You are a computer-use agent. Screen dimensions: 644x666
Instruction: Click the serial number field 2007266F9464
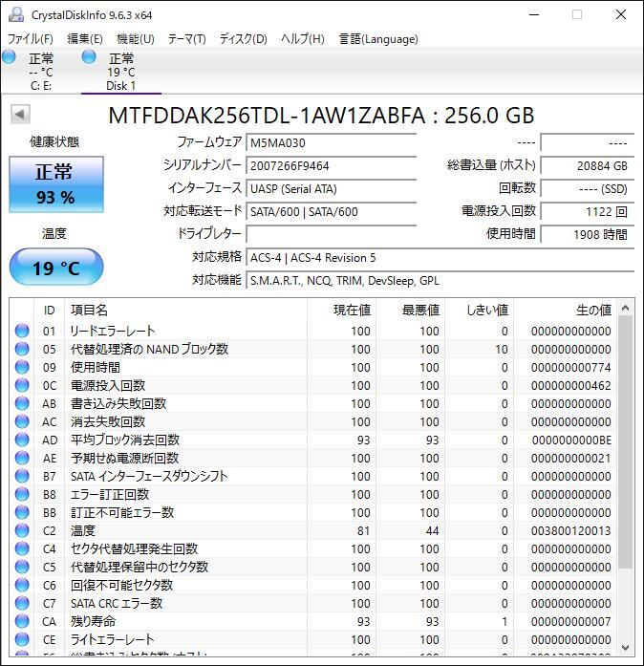[331, 165]
